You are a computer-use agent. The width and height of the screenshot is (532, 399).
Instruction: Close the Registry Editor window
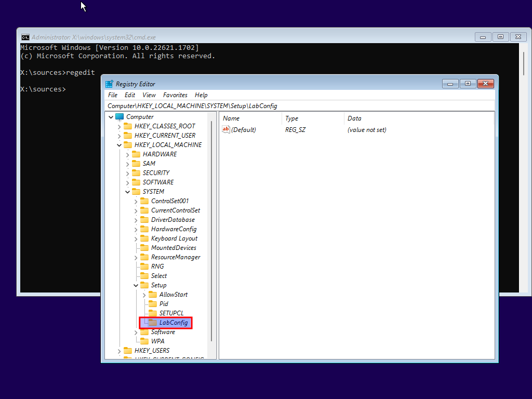click(x=486, y=84)
